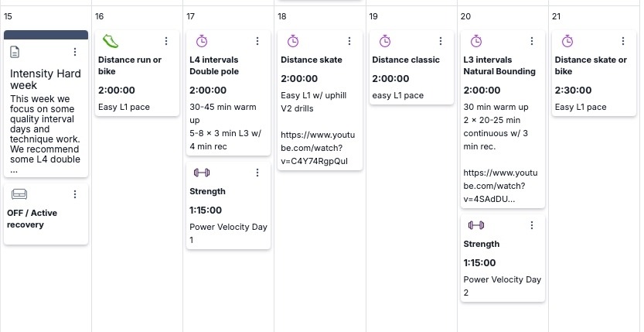Screen dimensions: 644x332
Task: Click stopwatch icon on Distance skate card
Action: tap(292, 41)
